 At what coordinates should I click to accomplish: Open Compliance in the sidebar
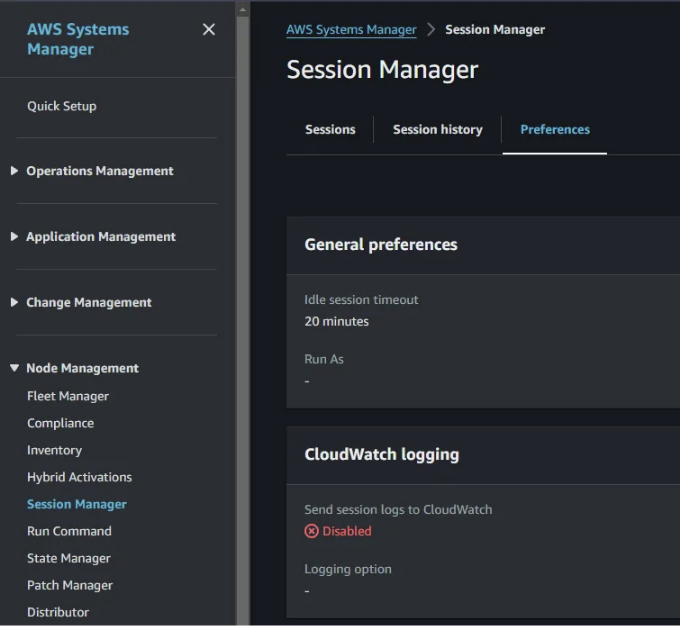[x=60, y=423]
